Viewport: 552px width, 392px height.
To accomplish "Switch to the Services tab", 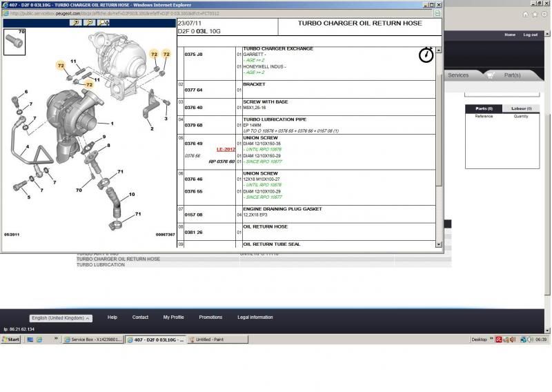I will [458, 75].
